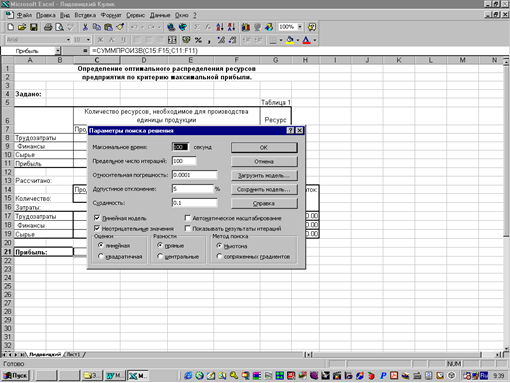
Task: Click the Percent Style icon
Action: click(198, 40)
